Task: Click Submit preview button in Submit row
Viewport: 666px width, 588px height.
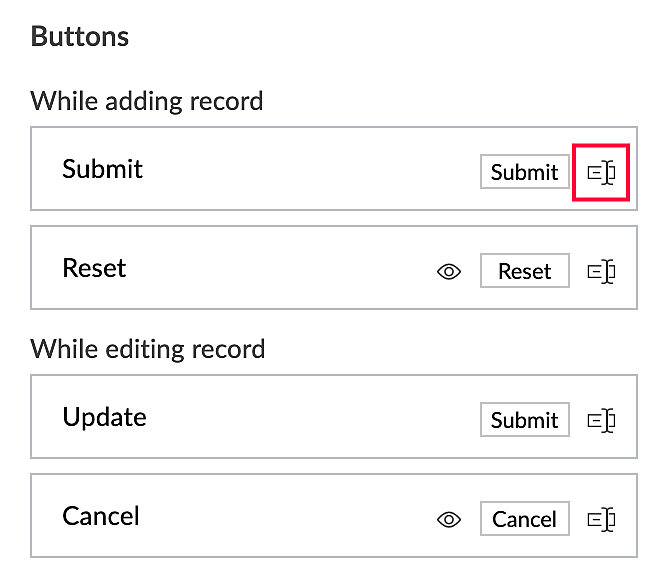Action: pos(524,172)
